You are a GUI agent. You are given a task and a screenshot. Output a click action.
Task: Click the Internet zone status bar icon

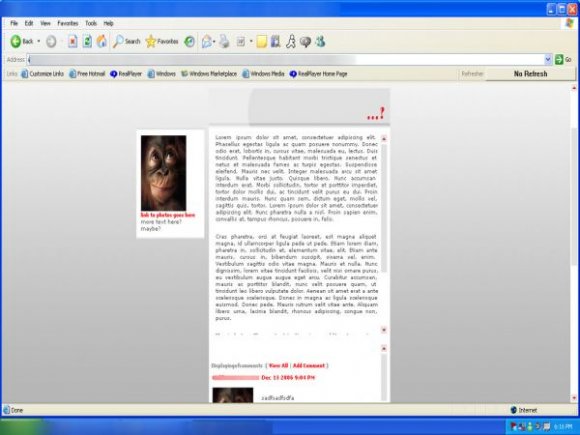point(513,410)
